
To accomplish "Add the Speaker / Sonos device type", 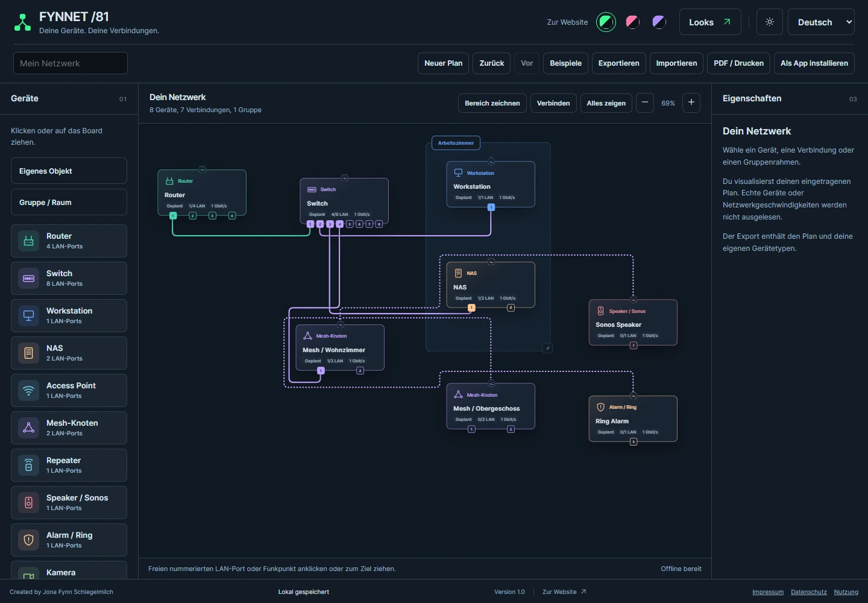I will (x=69, y=502).
